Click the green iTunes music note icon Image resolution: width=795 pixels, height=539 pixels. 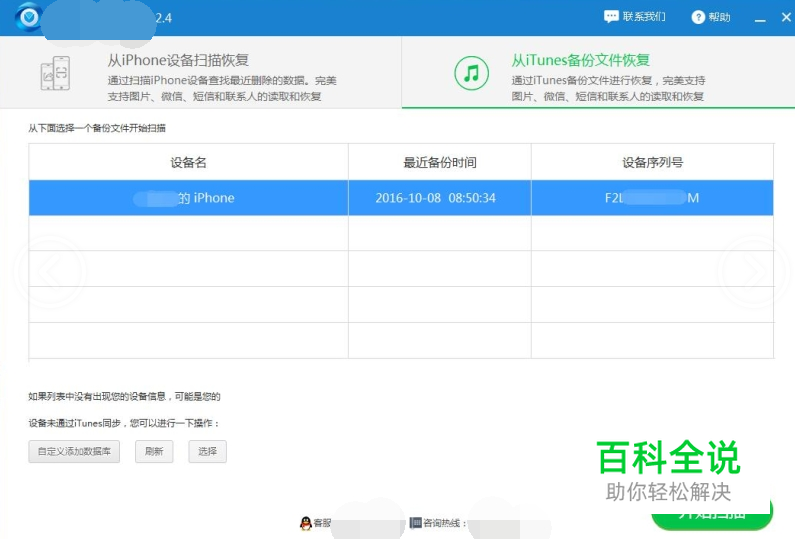pos(472,73)
